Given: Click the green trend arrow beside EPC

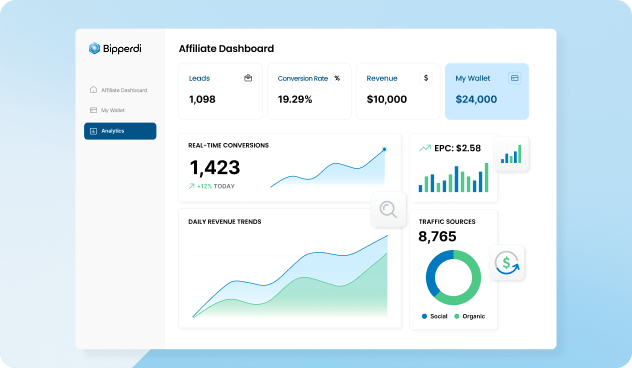Looking at the screenshot, I should point(425,148).
